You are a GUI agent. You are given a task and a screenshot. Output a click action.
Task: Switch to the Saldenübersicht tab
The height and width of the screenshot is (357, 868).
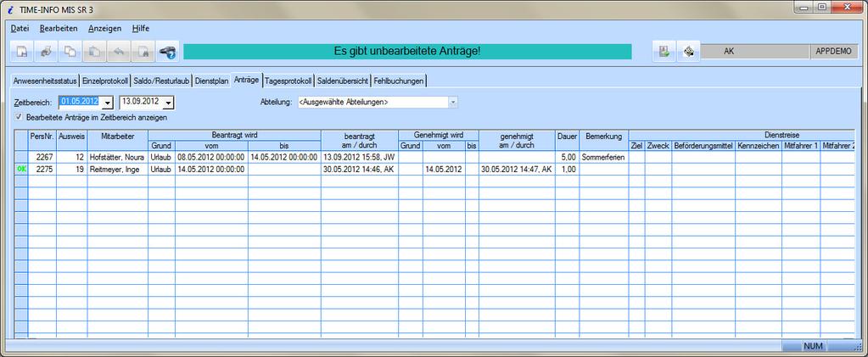pyautogui.click(x=343, y=81)
